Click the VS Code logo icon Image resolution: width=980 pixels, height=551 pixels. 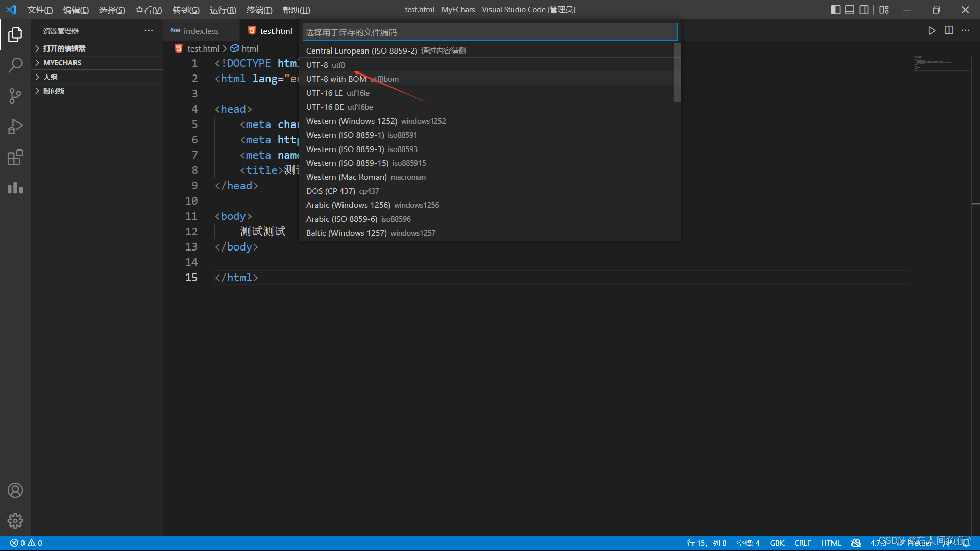11,10
